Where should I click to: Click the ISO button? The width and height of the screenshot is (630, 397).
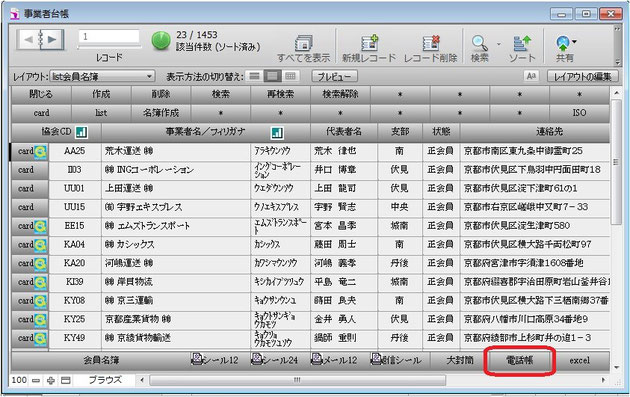(x=579, y=113)
